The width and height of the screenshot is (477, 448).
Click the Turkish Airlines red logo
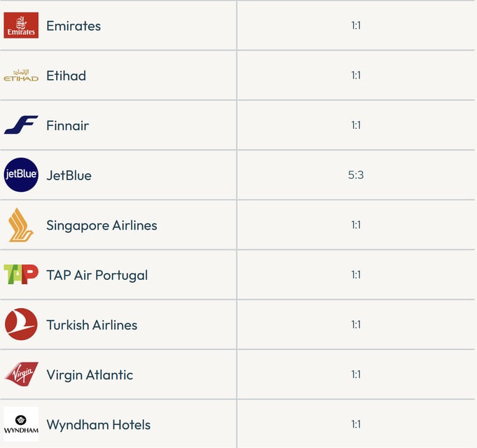pos(21,324)
